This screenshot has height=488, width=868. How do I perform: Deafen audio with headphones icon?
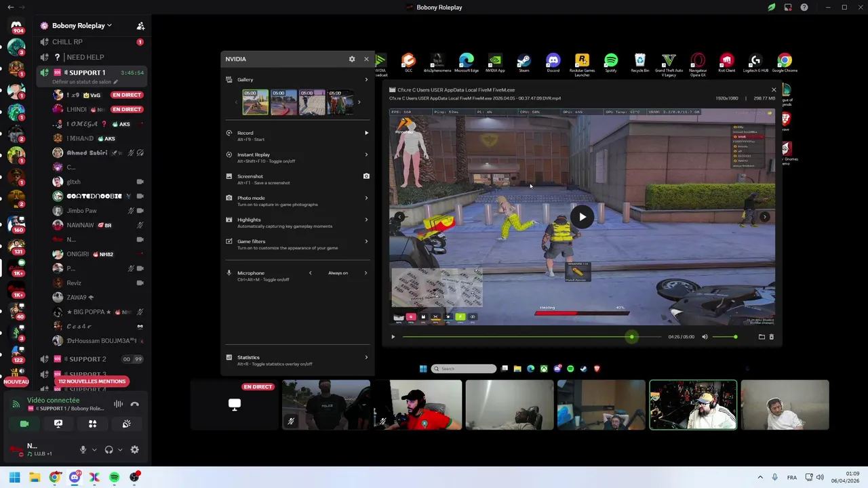tap(109, 449)
